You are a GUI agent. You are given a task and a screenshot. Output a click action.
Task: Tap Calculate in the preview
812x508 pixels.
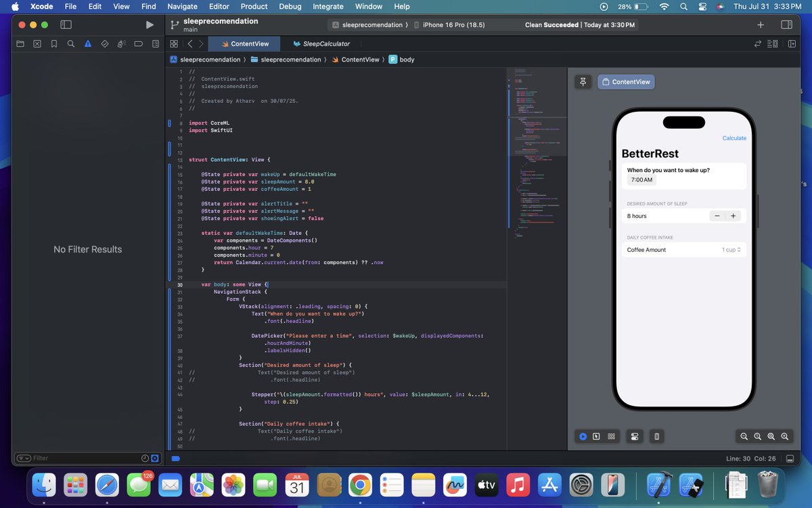[734, 138]
